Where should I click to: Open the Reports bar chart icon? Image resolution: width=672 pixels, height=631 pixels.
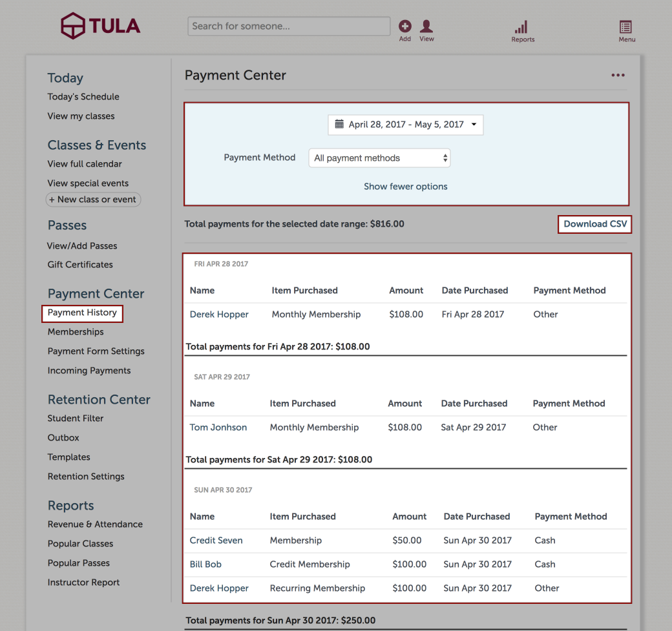tap(521, 27)
